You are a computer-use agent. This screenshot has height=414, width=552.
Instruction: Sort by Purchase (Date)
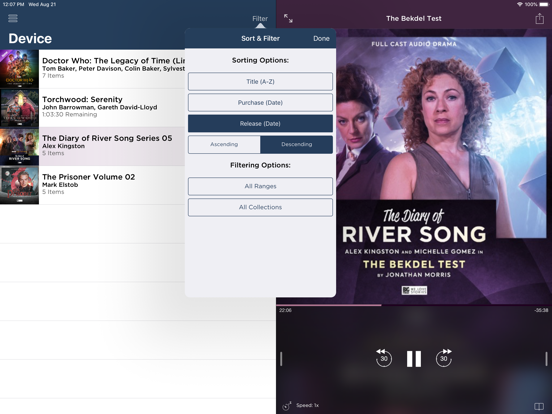[260, 103]
